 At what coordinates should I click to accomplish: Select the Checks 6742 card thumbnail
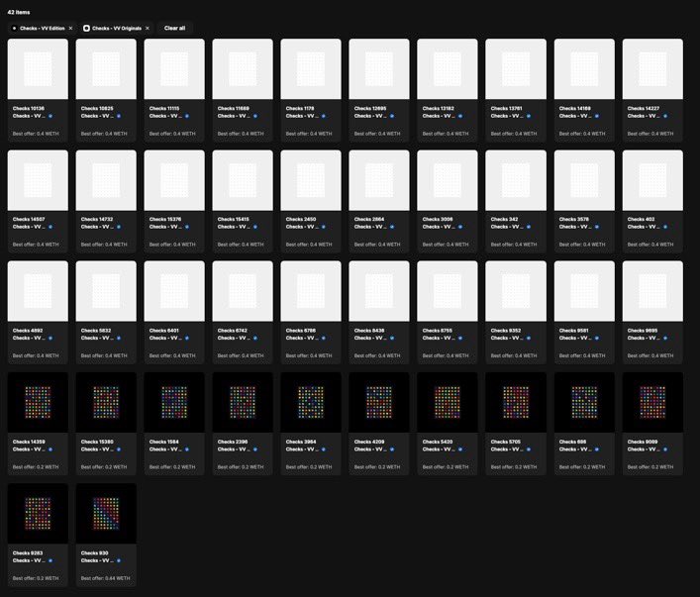pos(243,291)
